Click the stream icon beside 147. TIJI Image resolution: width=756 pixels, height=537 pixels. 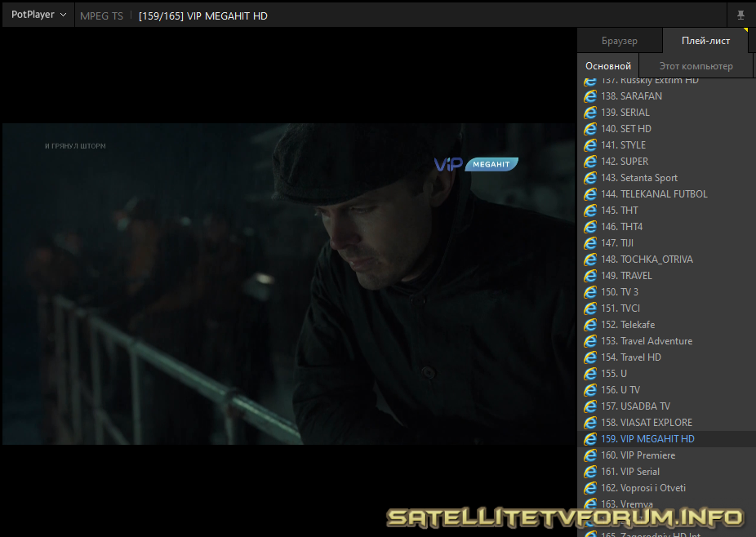[x=590, y=243]
